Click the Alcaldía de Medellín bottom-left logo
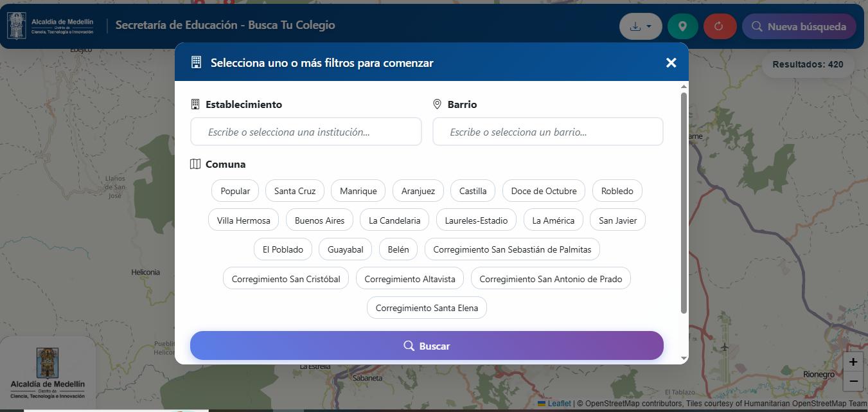This screenshot has height=412, width=868. click(x=48, y=373)
